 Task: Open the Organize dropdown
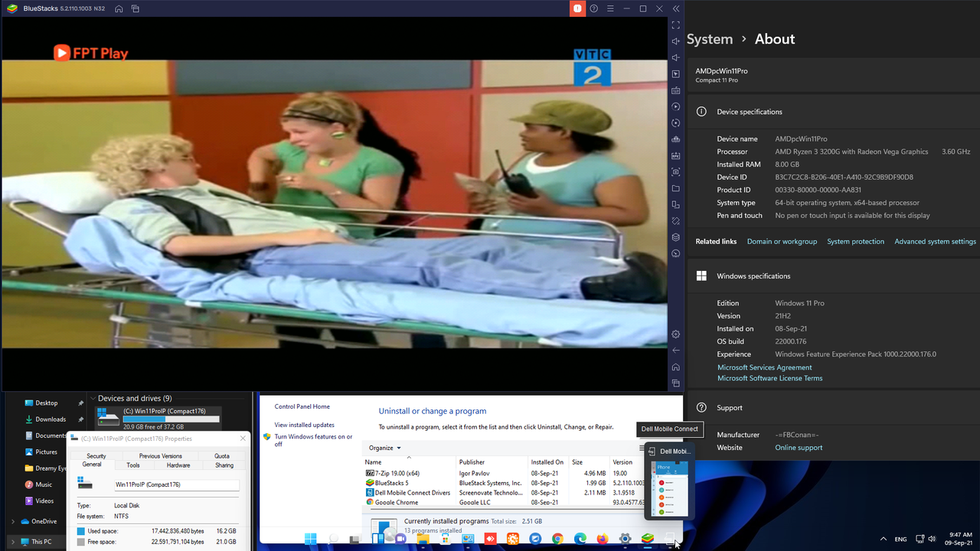click(384, 448)
